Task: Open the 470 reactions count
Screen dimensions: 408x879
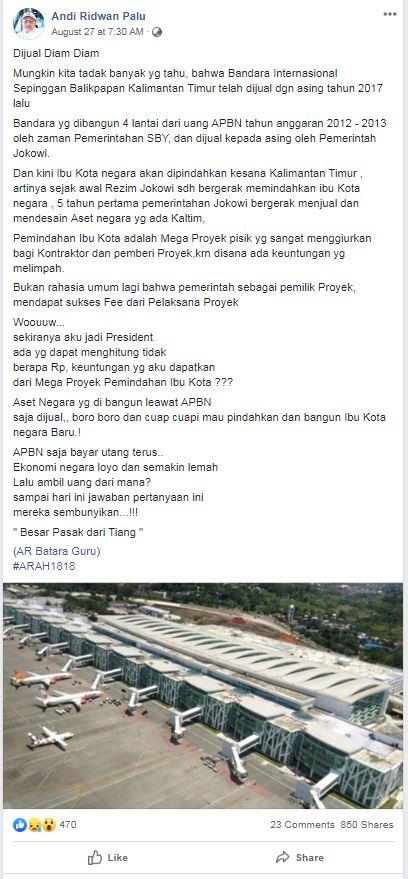Action: pos(68,825)
